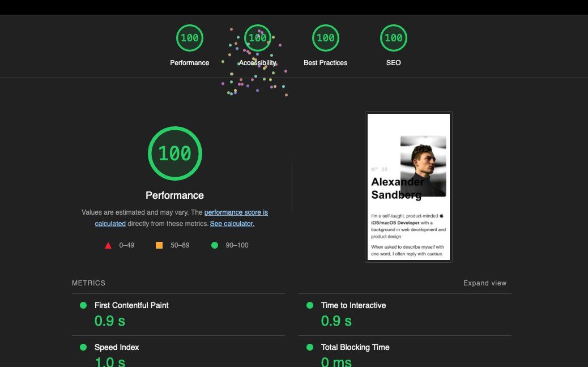The width and height of the screenshot is (588, 367).
Task: Open the 'performance score is calculated' link
Action: tap(236, 212)
